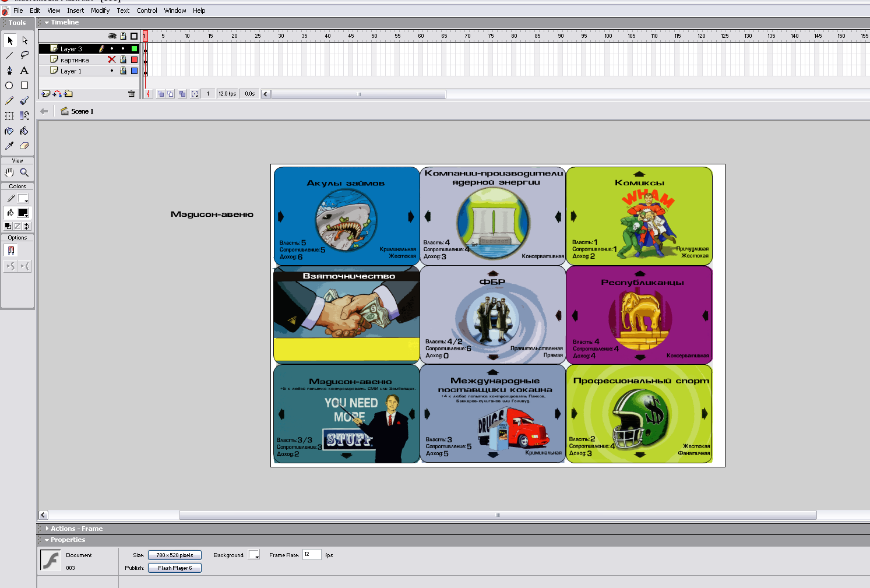This screenshot has width=870, height=588.
Task: Select the Text tool
Action: [x=24, y=71]
